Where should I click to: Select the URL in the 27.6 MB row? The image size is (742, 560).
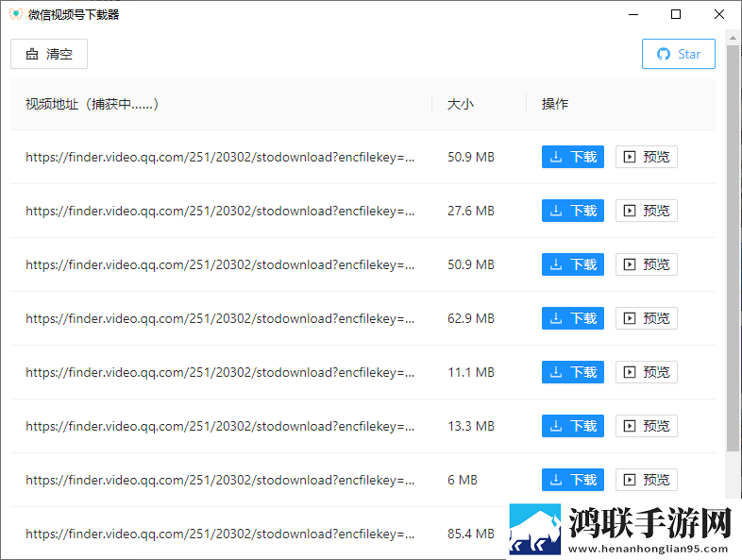(220, 212)
